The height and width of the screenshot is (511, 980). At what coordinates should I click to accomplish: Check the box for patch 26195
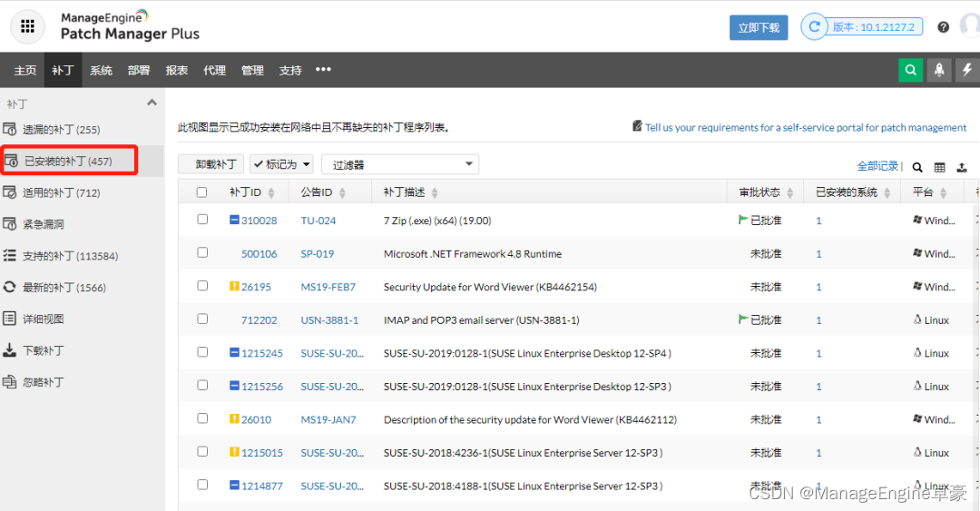(202, 285)
